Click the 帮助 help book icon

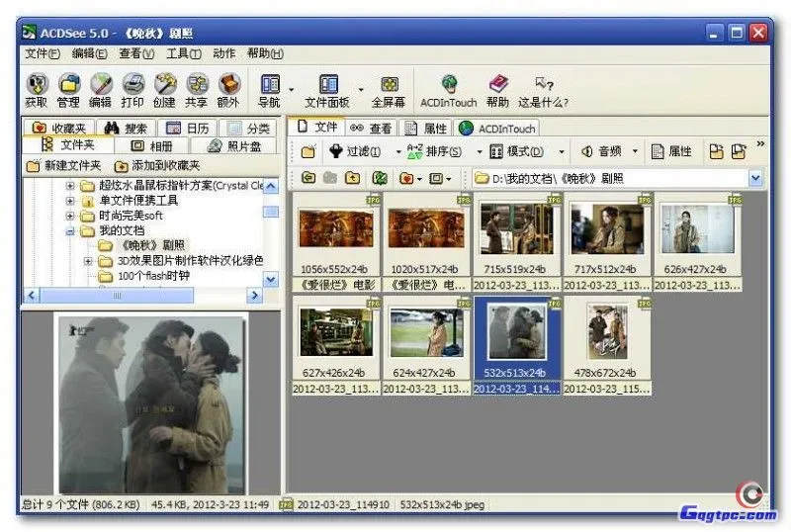tap(497, 90)
